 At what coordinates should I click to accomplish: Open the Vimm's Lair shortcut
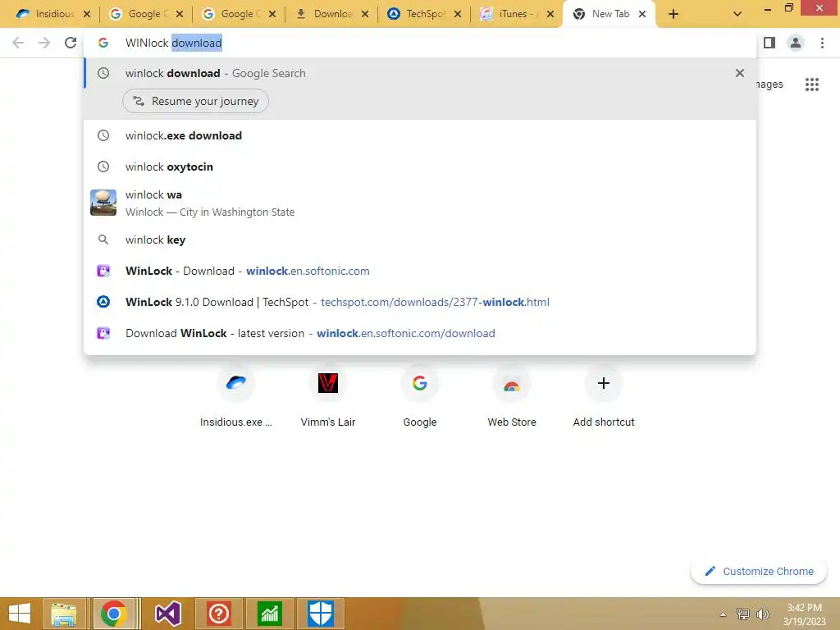328,396
